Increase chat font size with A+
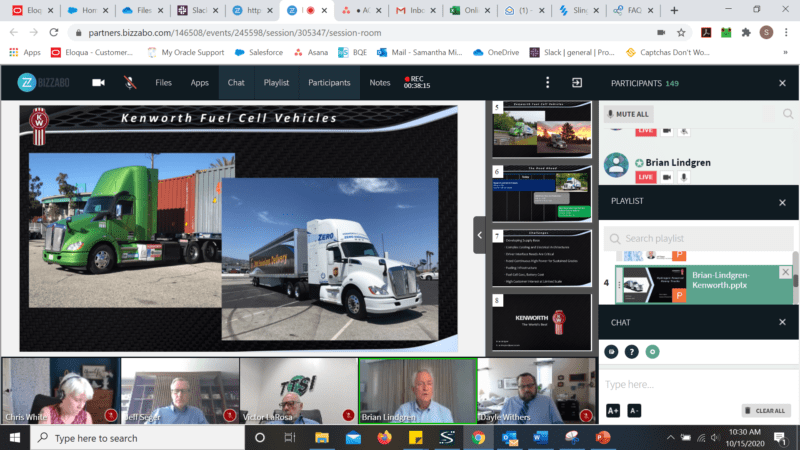The height and width of the screenshot is (450, 800). point(613,411)
